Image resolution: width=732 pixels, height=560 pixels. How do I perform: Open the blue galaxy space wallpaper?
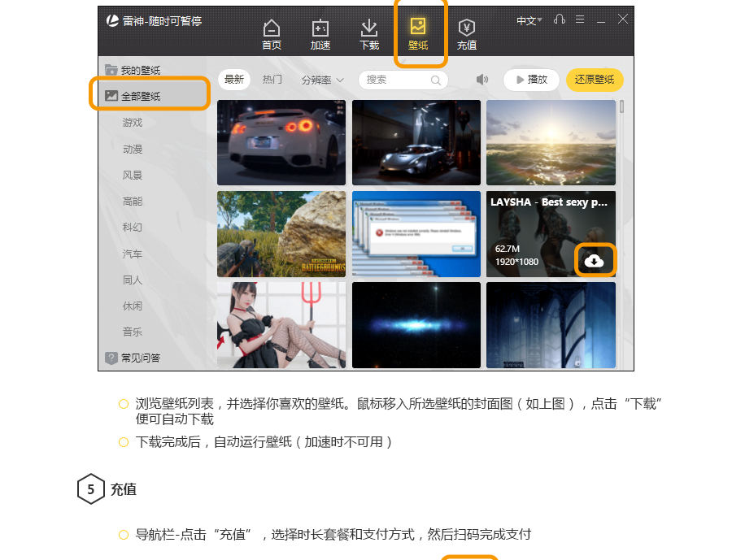pos(416,325)
